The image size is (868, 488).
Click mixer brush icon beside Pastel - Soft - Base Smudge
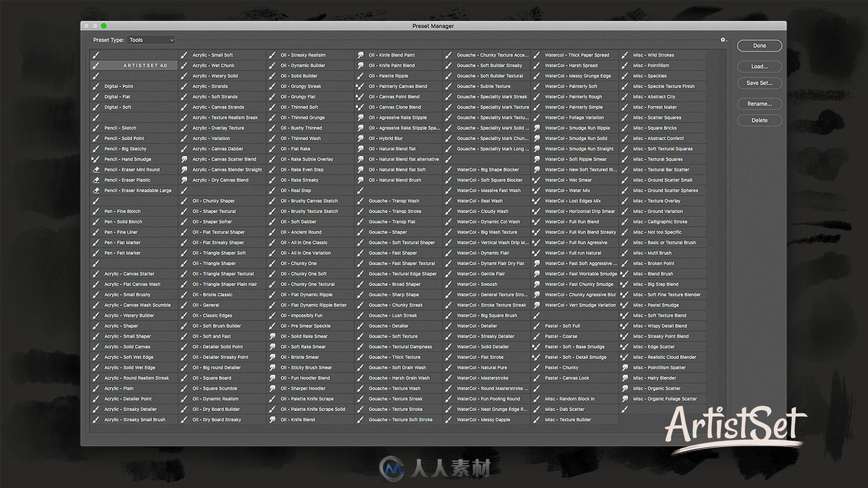(536, 346)
